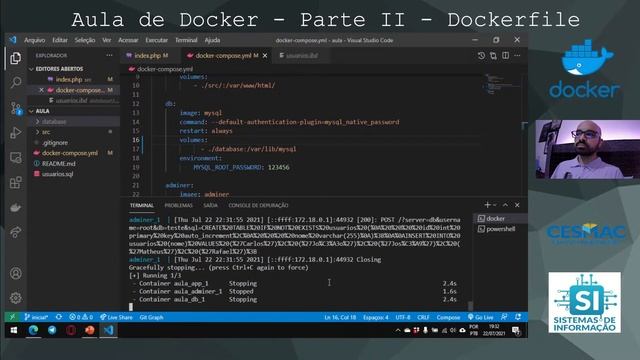Screen dimensions: 640x360
Task: Open the Extensions view
Action: [x=16, y=182]
